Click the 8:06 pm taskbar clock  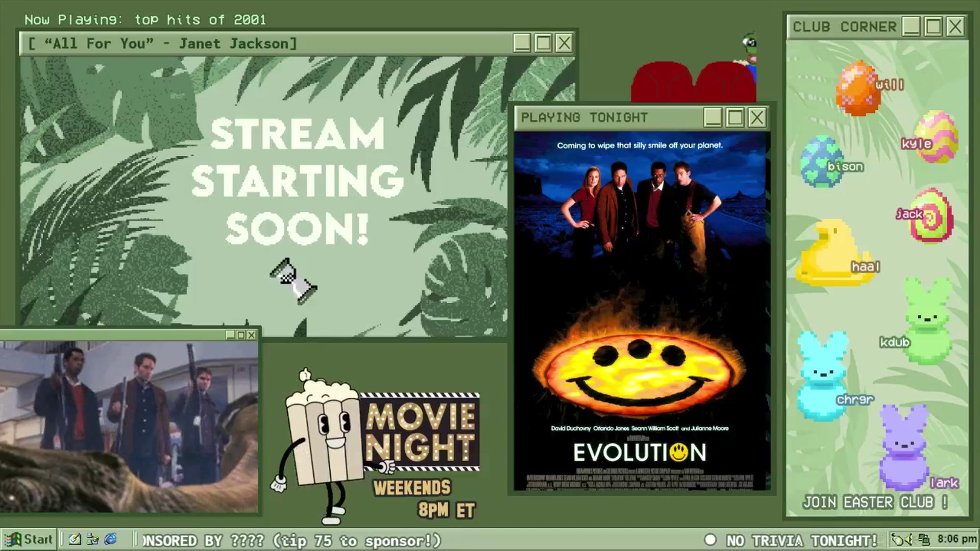pos(957,539)
